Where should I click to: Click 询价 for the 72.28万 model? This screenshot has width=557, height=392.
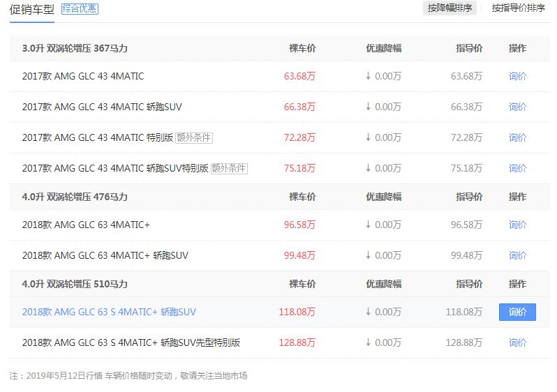(x=518, y=137)
